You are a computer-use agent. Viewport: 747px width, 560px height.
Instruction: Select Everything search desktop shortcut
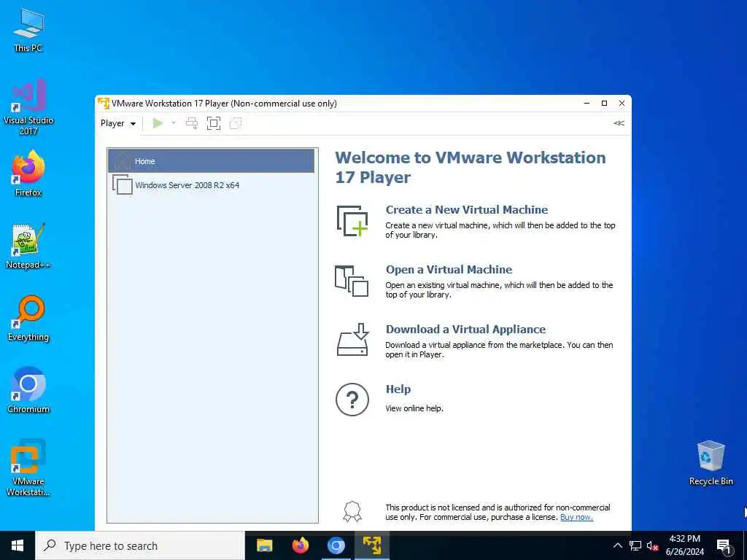28,319
